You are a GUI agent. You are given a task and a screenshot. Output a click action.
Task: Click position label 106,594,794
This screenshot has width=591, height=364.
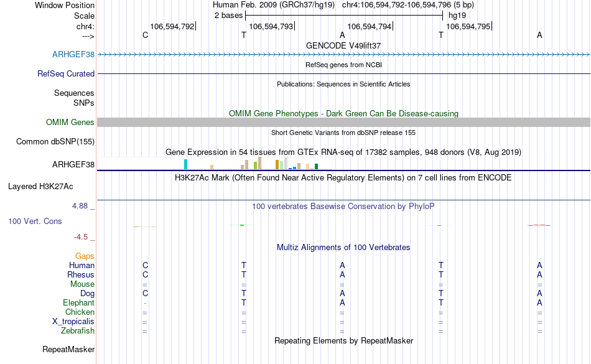[x=369, y=26]
